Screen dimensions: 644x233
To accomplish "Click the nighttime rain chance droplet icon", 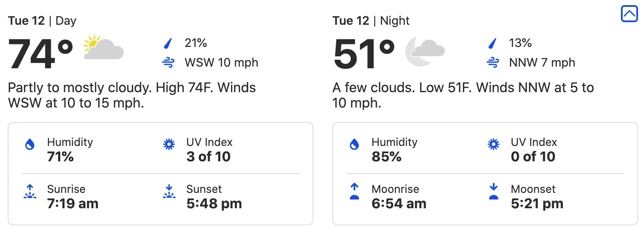I will click(x=492, y=43).
